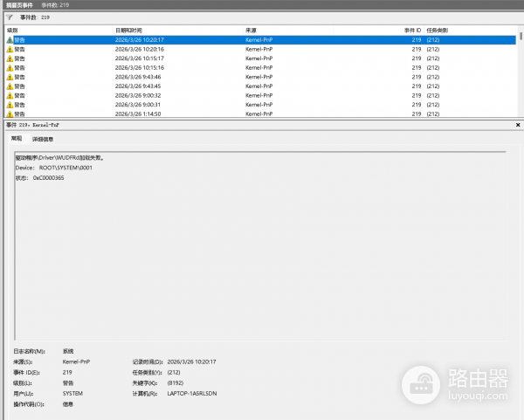Select warning icon of 10:20:17 event
Screen dimensions: 524x420
10,40
